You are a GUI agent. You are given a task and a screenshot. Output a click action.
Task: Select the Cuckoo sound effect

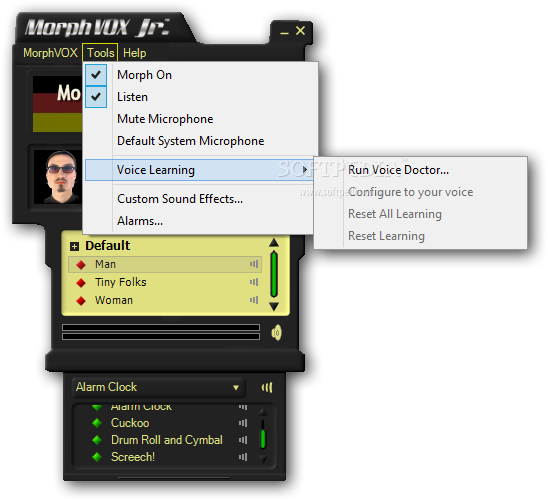(x=130, y=423)
